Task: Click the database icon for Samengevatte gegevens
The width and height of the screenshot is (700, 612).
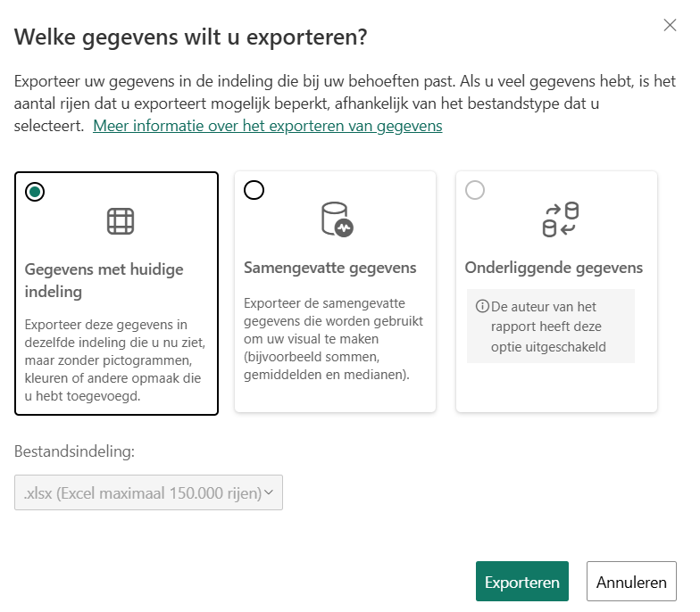Action: click(337, 219)
